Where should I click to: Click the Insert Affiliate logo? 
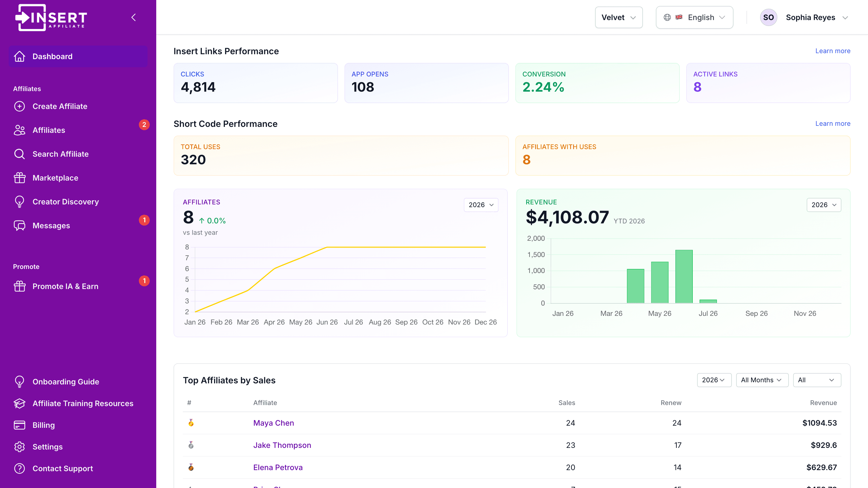point(51,18)
